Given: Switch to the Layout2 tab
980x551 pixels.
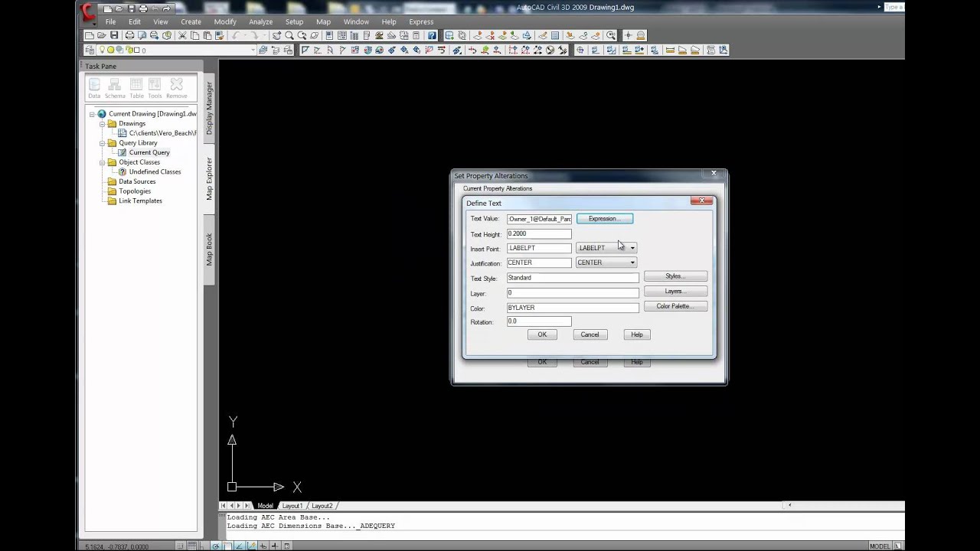Looking at the screenshot, I should 322,506.
